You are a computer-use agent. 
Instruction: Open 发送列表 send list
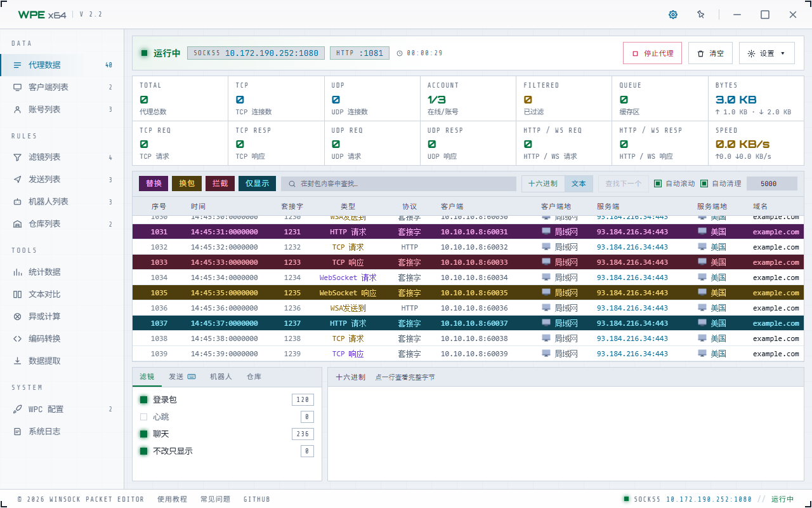[x=62, y=179]
